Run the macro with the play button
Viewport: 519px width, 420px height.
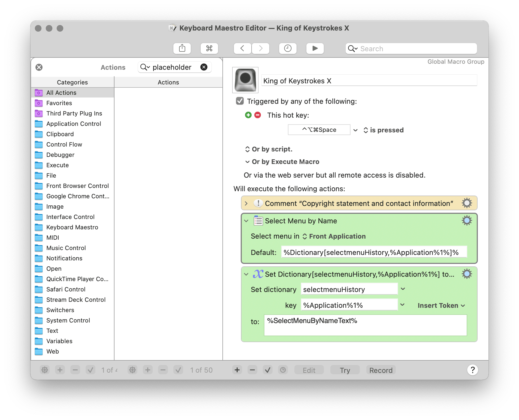(315, 48)
